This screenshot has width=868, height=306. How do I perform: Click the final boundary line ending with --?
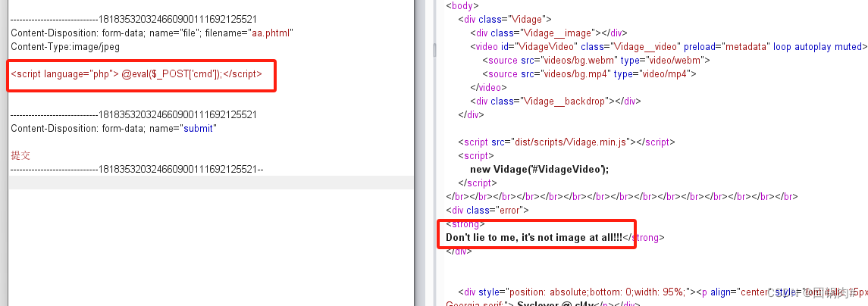[136, 170]
